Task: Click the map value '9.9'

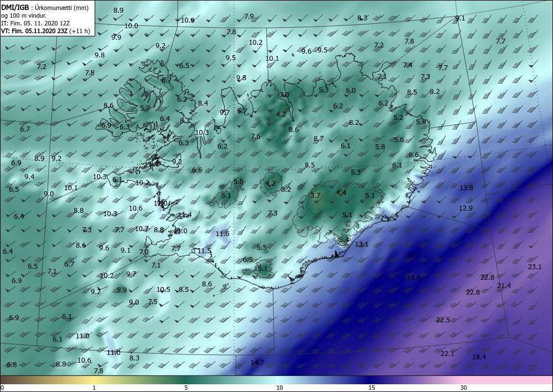Action: click(x=116, y=37)
